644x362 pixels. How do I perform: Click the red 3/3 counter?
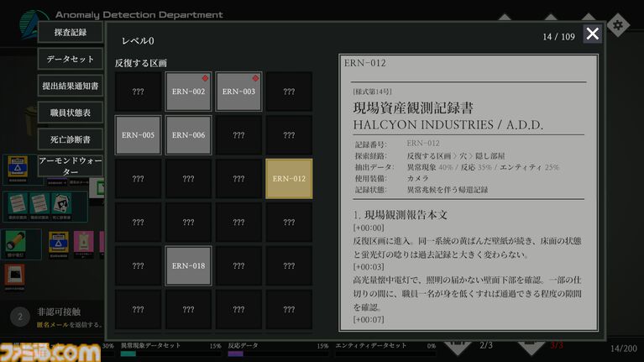pyautogui.click(x=557, y=345)
